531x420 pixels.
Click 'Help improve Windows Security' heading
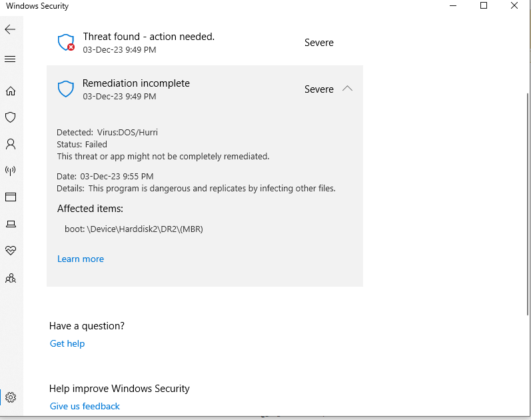point(119,389)
